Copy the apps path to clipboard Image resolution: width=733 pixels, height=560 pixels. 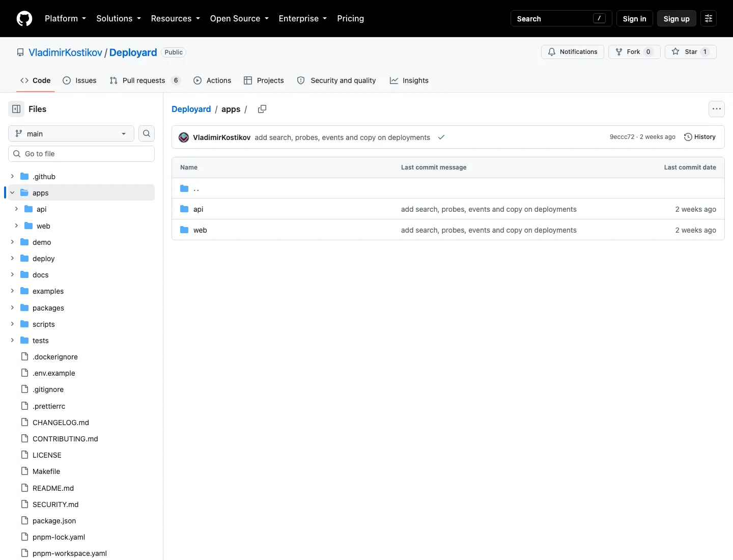pos(262,109)
